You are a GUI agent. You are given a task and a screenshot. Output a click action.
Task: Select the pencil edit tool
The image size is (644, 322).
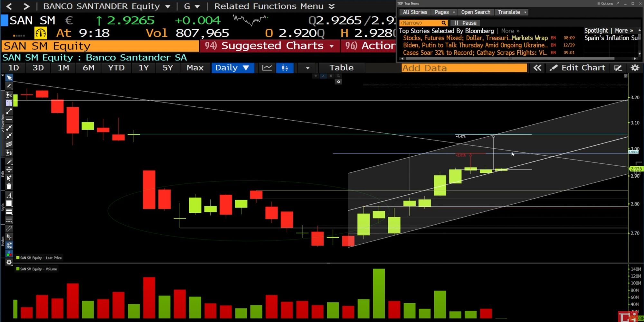coord(9,161)
